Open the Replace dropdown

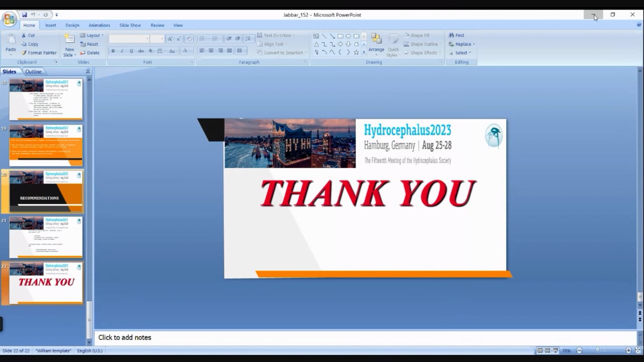461,44
